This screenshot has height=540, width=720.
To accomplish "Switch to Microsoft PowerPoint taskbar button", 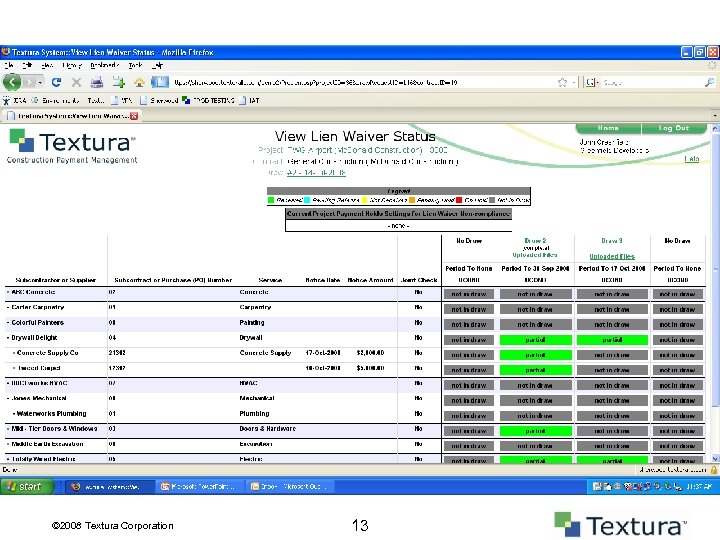I will (200, 487).
